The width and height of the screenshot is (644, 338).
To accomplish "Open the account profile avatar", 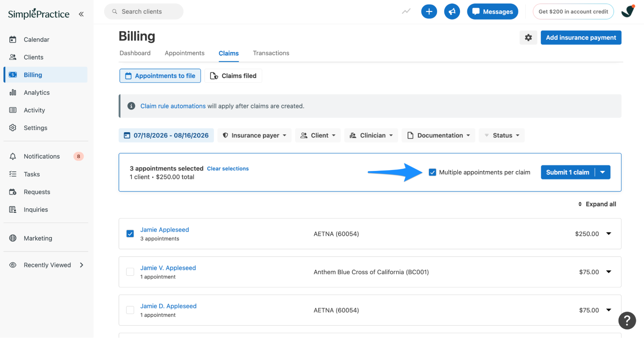I will tap(628, 11).
